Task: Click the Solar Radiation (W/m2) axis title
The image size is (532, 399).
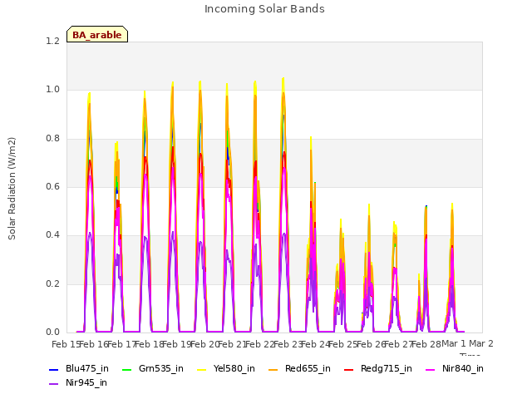Action: [12, 189]
